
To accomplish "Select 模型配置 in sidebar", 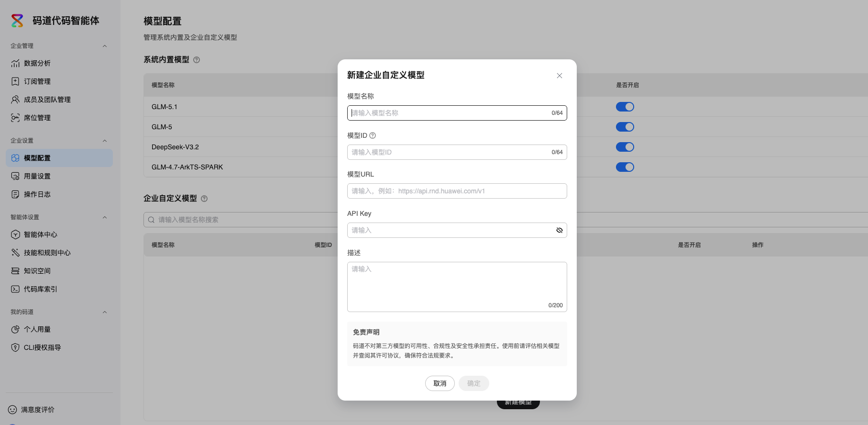I will (x=59, y=158).
